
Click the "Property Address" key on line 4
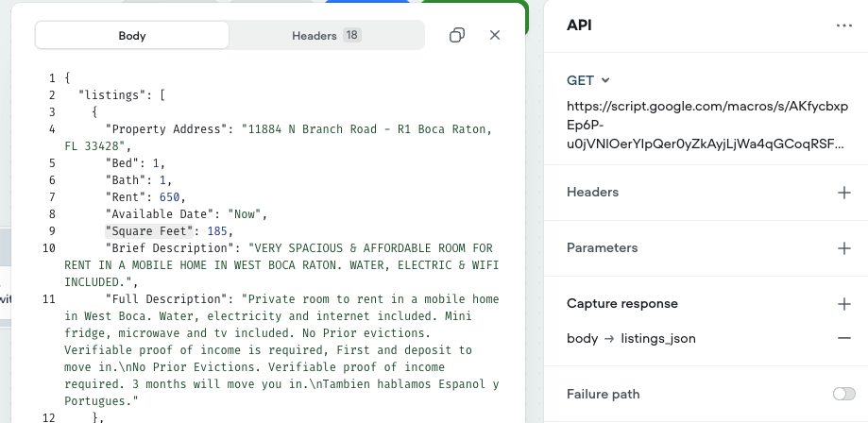tap(169, 129)
